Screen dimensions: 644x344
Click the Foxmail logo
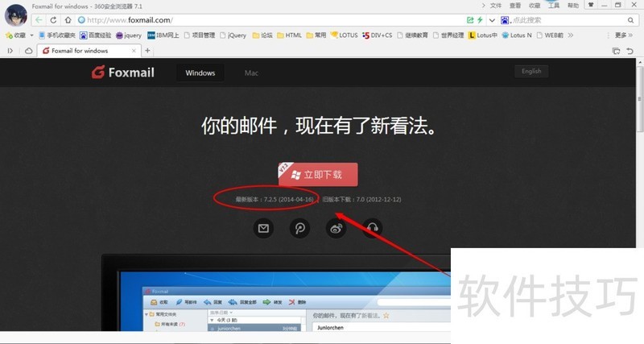click(123, 73)
